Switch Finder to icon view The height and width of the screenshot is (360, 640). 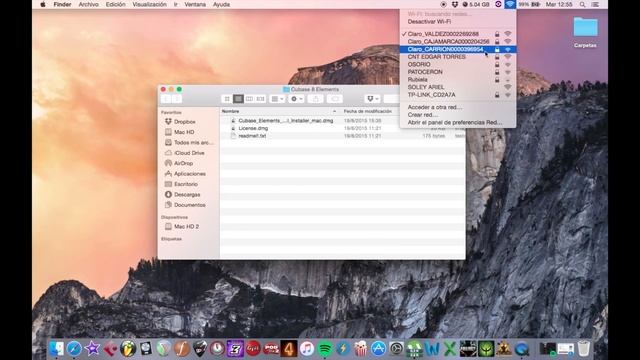[227, 99]
